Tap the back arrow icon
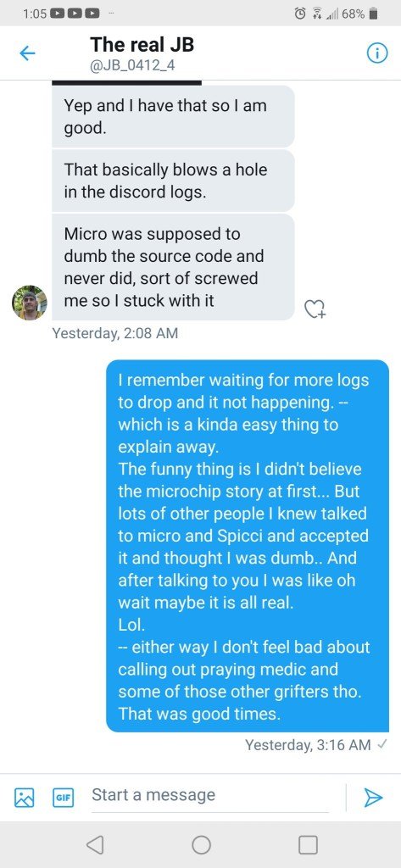Viewport: 401px width, 868px height. point(27,53)
